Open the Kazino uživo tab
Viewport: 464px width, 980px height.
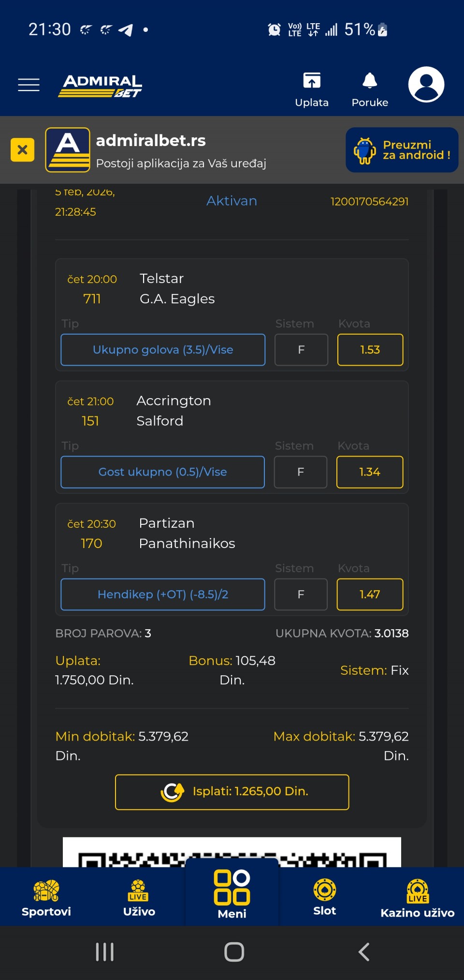(x=418, y=898)
